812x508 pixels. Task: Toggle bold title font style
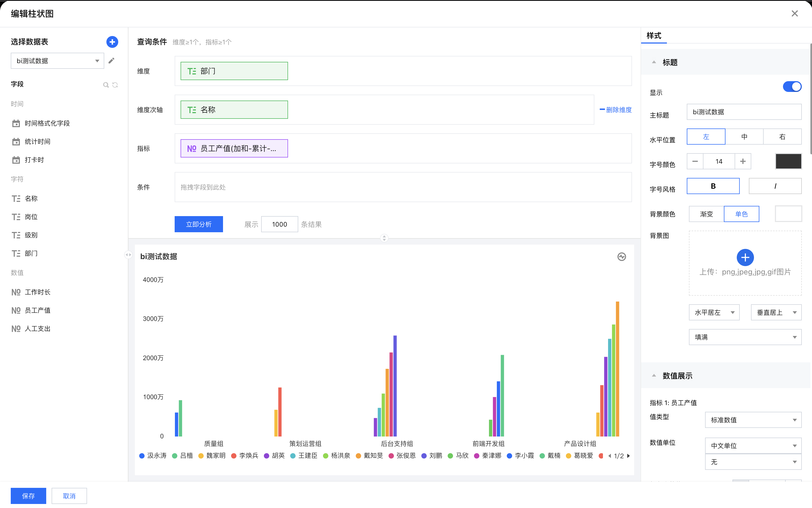[x=713, y=186]
